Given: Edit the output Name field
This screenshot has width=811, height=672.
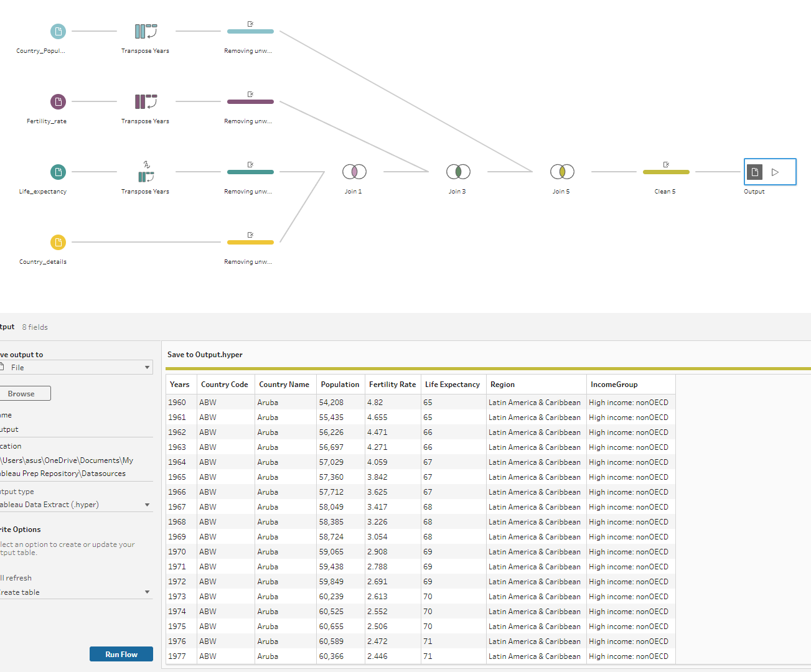Looking at the screenshot, I should click(x=76, y=429).
